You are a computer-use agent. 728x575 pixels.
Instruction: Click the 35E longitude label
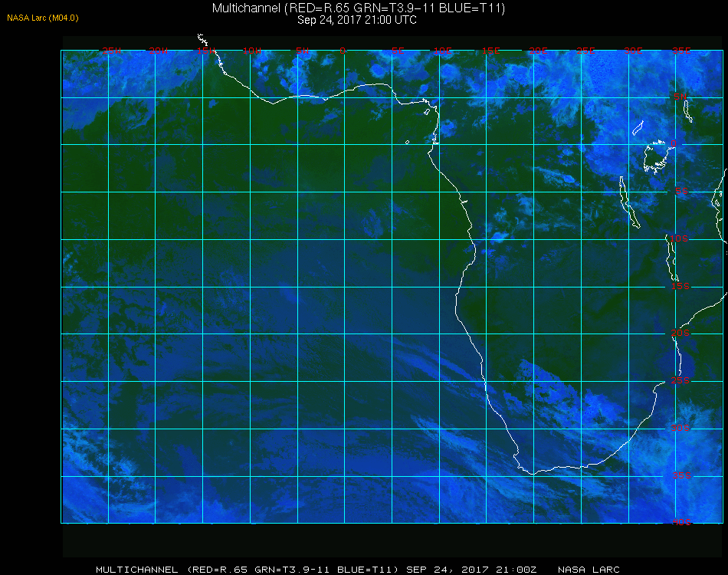[x=681, y=51]
